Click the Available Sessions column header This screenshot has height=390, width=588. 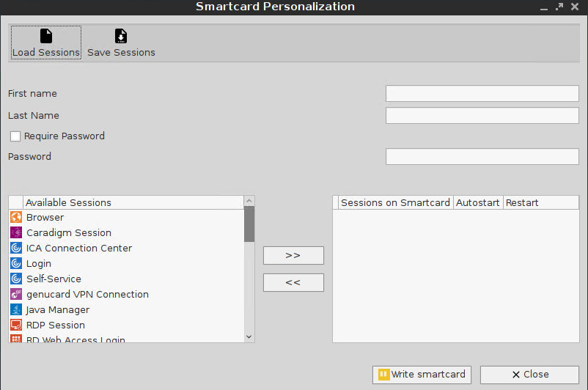point(132,202)
